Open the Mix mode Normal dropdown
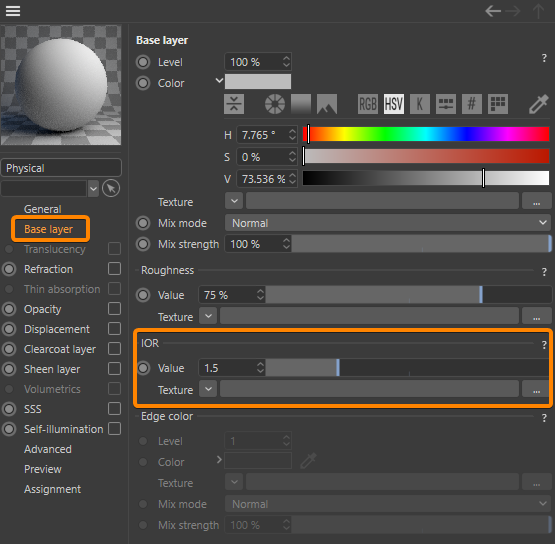Image resolution: width=555 pixels, height=544 pixels. tap(388, 223)
